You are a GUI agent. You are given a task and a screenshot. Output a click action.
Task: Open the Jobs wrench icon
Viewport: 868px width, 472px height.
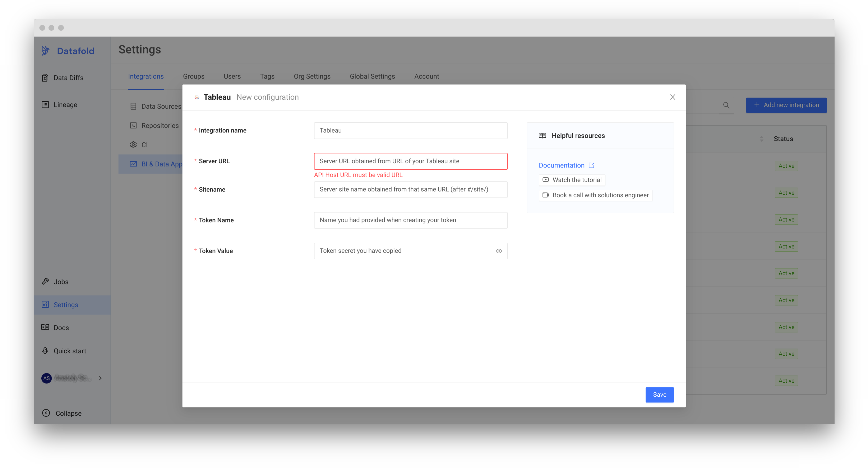point(45,282)
